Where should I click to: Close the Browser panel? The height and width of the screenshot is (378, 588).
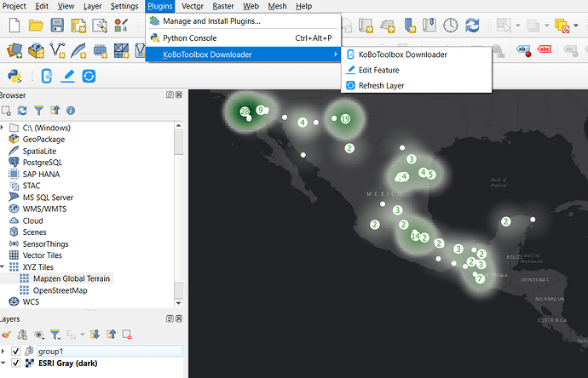tap(179, 94)
